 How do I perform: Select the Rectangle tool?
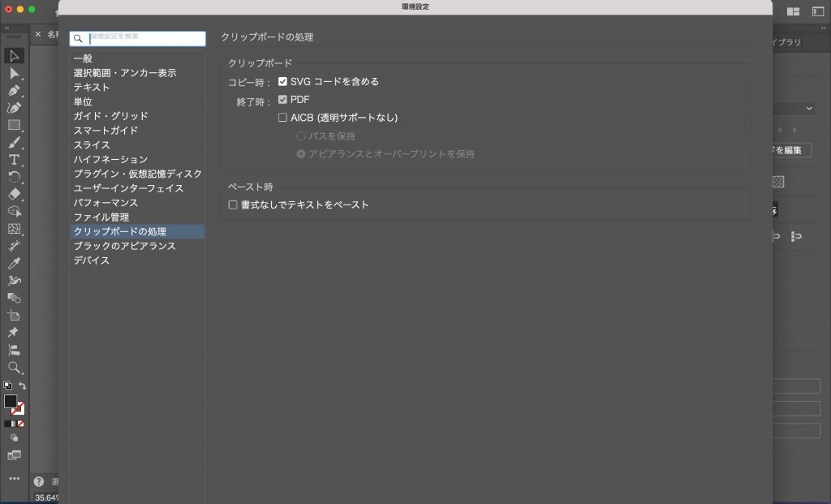[x=14, y=126]
